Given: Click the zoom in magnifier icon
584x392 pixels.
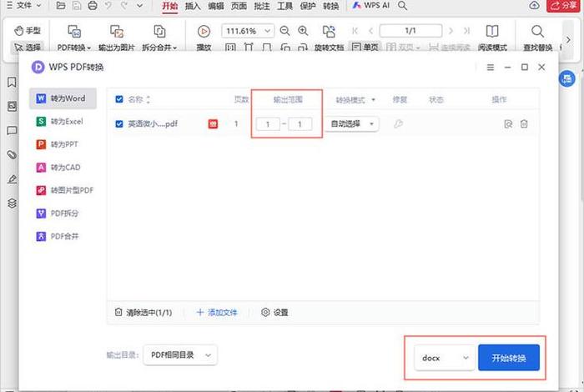Looking at the screenshot, I should click(303, 31).
